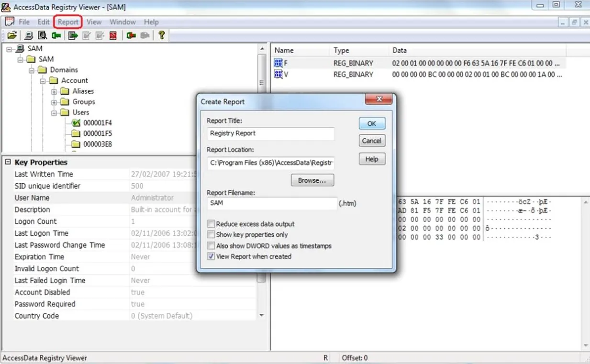Open the red Summary Report icon
Viewport: 590px width, 364px height.
point(112,35)
